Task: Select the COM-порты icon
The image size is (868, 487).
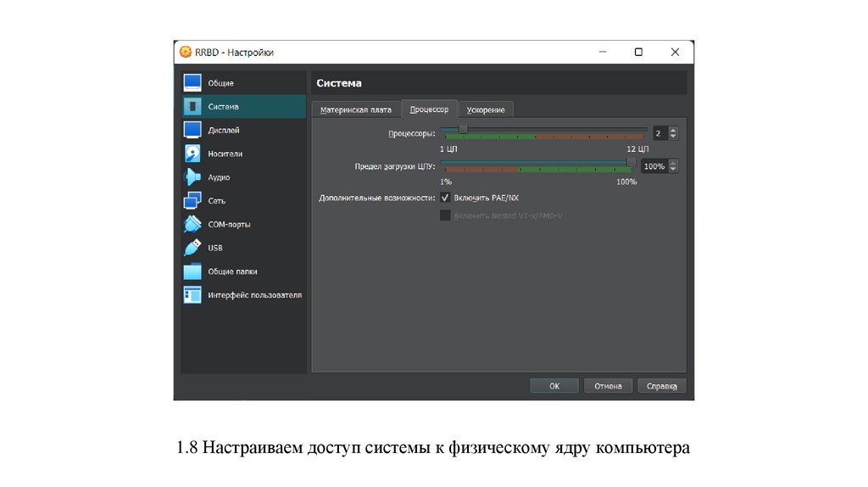Action: coord(192,225)
